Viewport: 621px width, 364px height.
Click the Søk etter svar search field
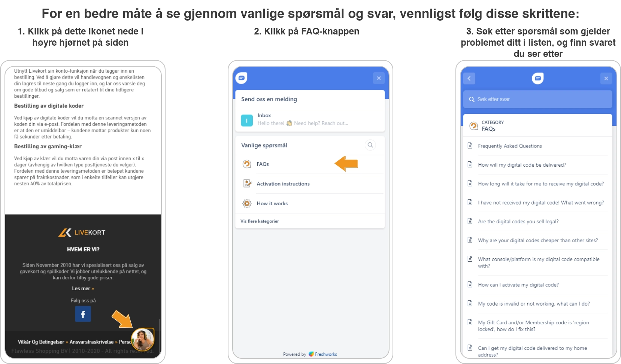point(537,99)
